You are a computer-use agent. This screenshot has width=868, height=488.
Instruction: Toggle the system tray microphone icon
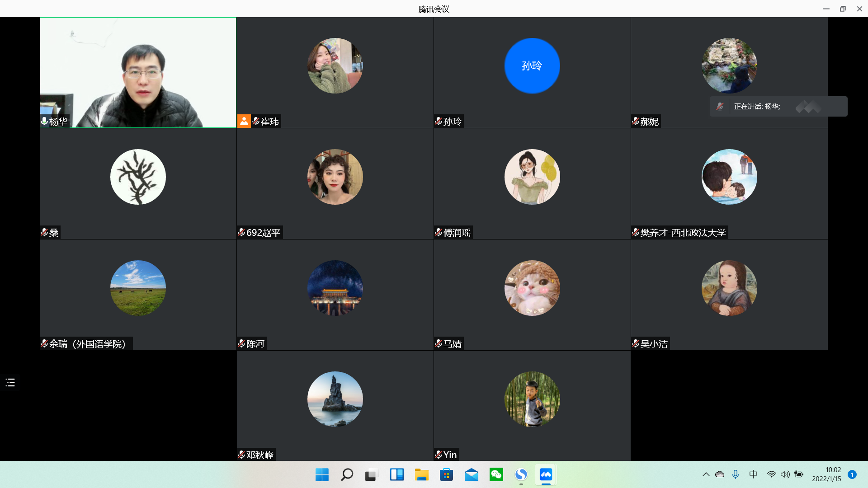[x=736, y=474]
